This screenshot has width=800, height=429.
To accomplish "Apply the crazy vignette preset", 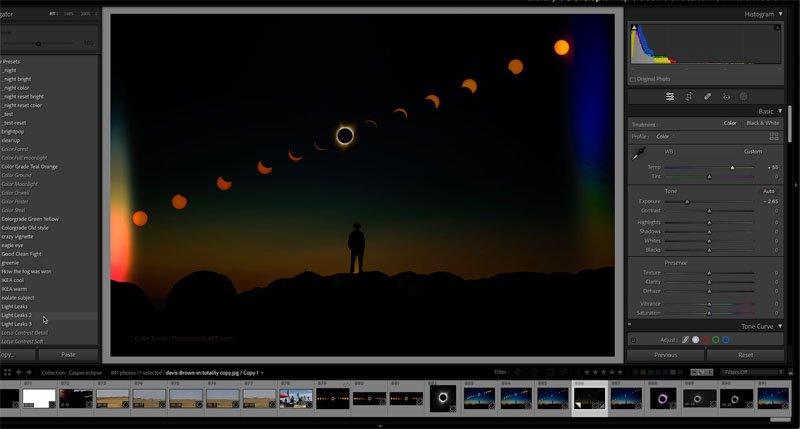I will click(17, 236).
